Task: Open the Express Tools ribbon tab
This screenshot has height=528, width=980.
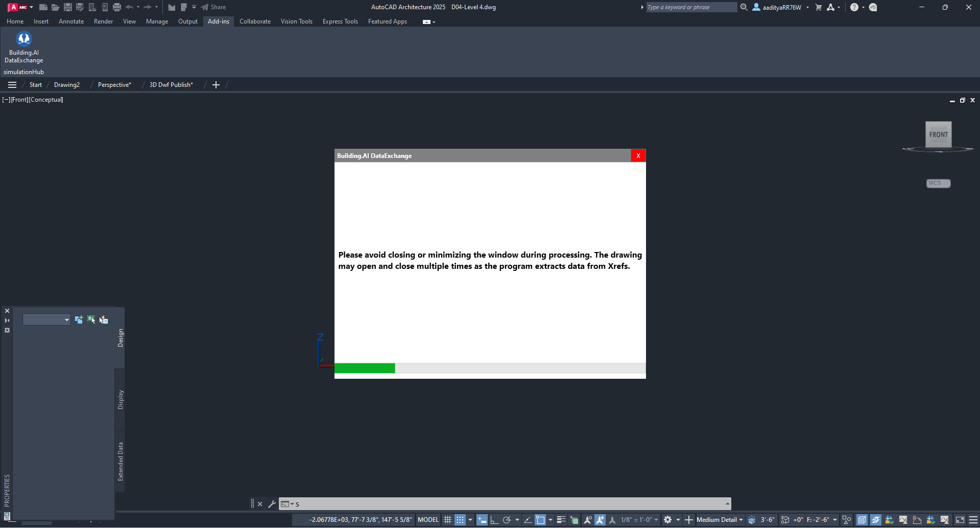Action: [340, 21]
